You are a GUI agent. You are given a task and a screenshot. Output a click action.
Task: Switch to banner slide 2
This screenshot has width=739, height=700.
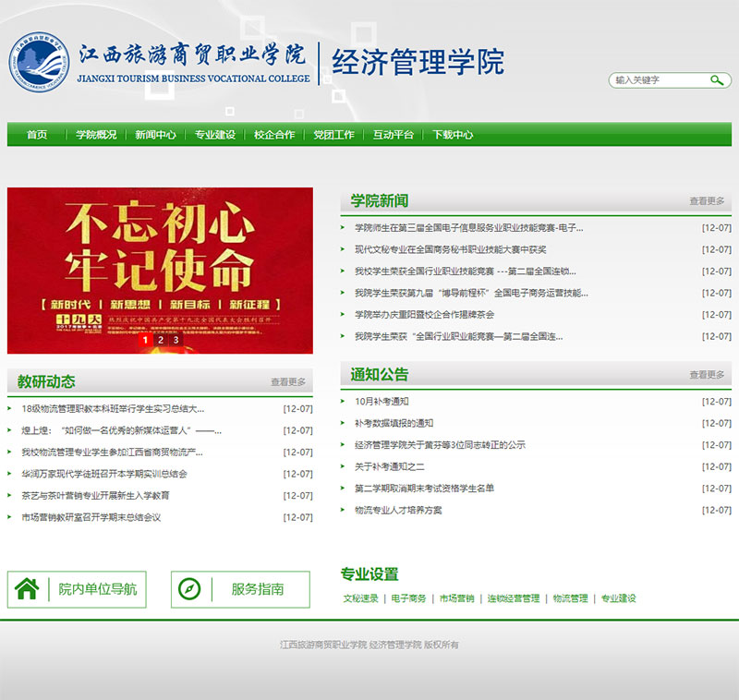pos(161,340)
